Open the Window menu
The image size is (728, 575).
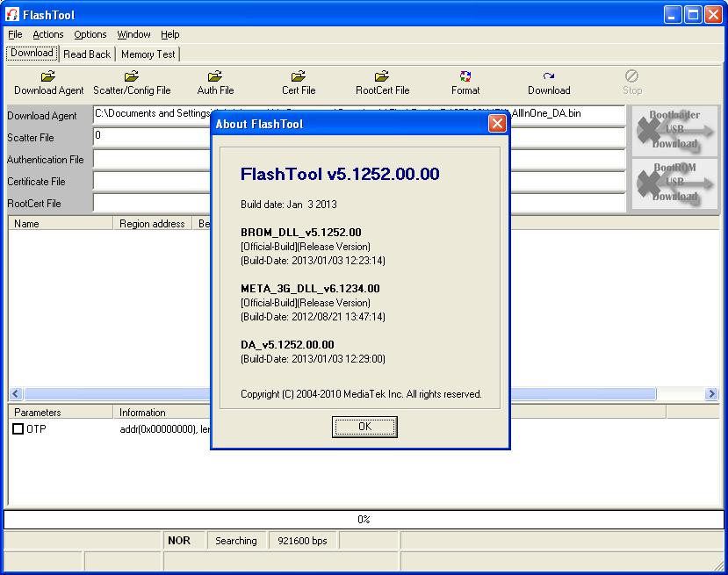[133, 34]
